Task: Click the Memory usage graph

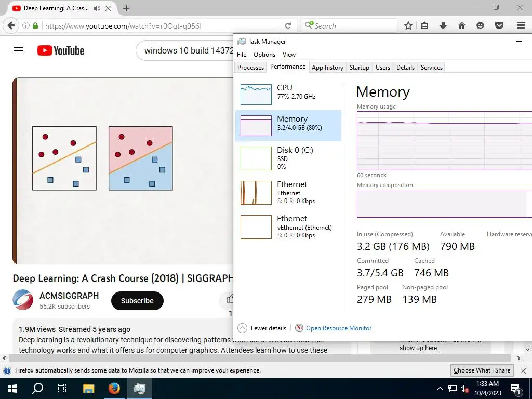Action: (x=445, y=141)
